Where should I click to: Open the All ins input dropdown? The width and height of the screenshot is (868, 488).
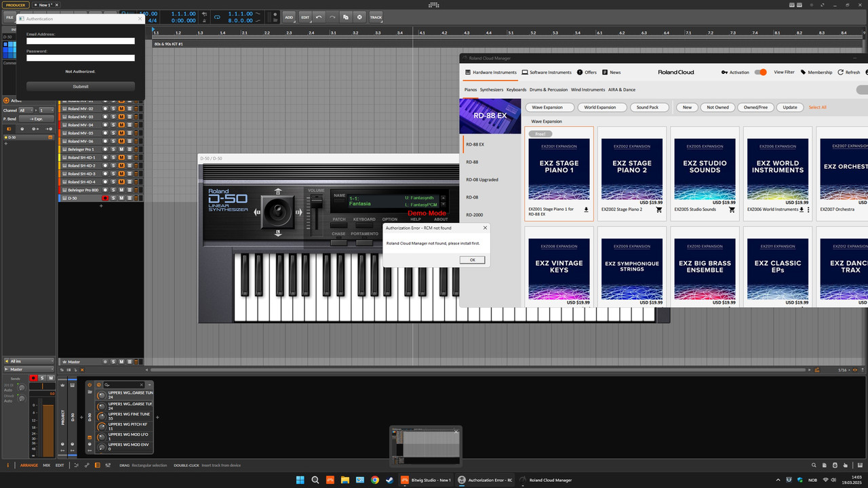[28, 361]
